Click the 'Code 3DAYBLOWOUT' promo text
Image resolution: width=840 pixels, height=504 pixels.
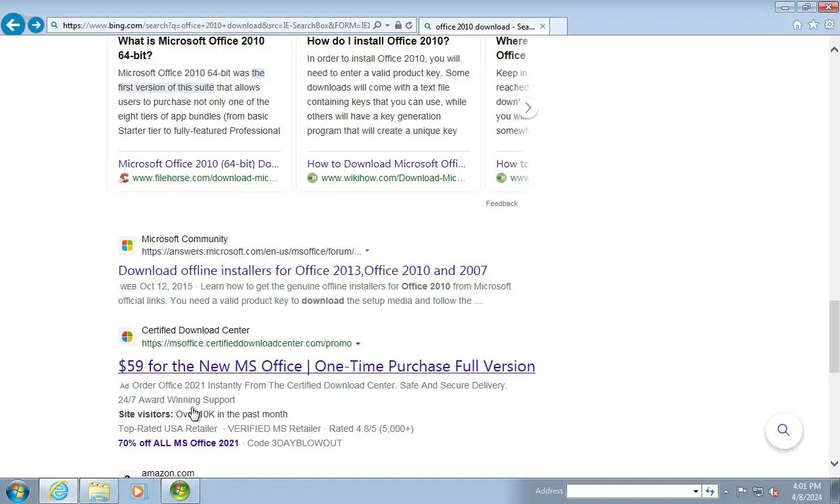295,443
